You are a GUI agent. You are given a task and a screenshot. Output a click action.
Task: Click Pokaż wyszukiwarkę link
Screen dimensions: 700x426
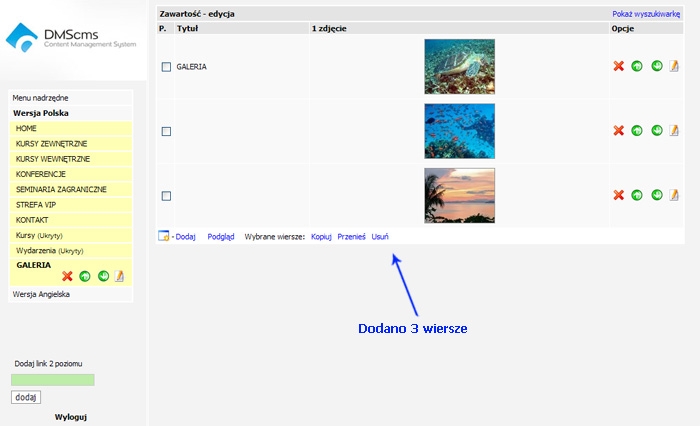coord(646,14)
